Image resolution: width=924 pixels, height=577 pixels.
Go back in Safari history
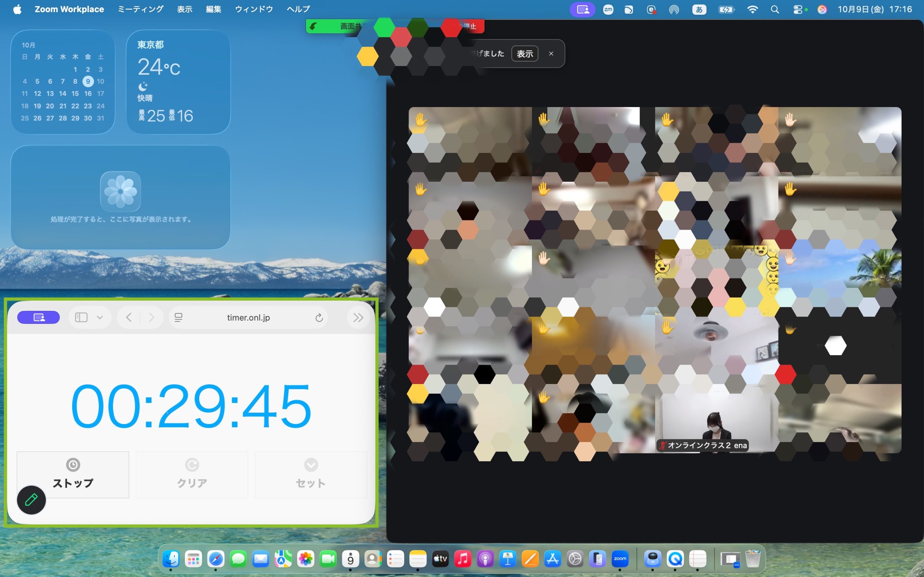tap(129, 317)
